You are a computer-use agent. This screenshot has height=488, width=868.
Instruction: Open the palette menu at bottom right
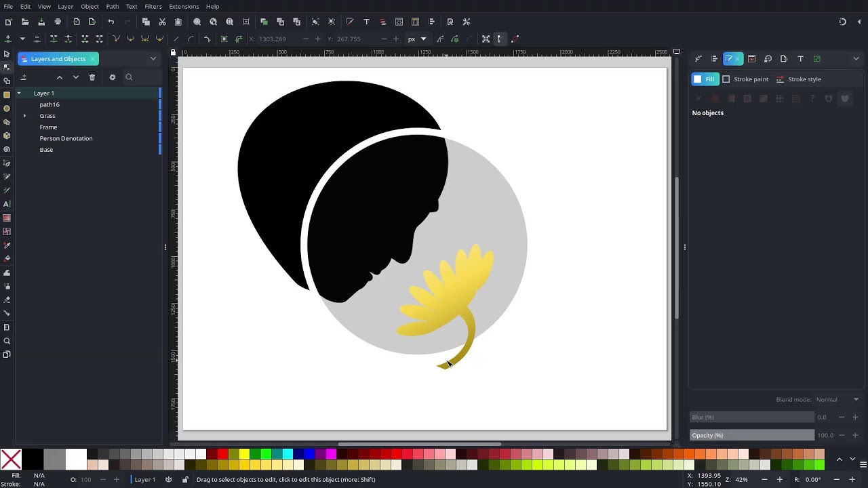[x=863, y=464]
